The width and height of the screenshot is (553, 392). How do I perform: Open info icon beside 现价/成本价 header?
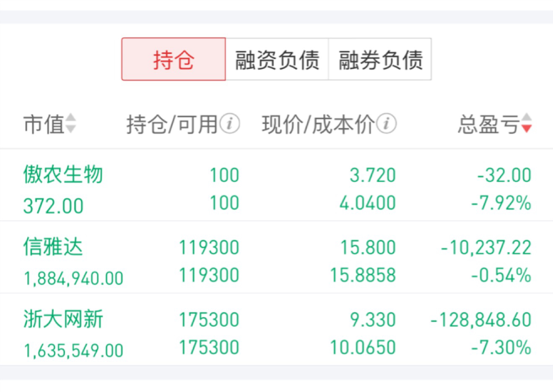tap(386, 124)
